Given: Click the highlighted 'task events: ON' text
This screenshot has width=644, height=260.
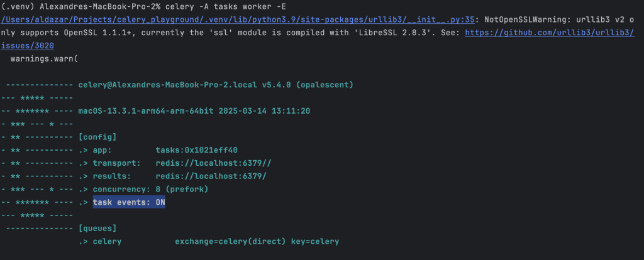Looking at the screenshot, I should click(x=129, y=203).
